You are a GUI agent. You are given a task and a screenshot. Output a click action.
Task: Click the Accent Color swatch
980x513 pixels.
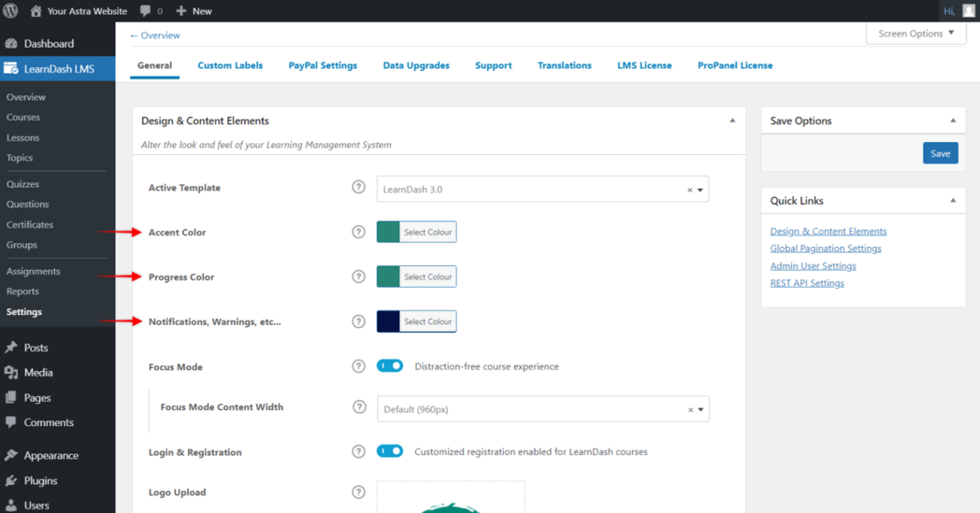[388, 232]
